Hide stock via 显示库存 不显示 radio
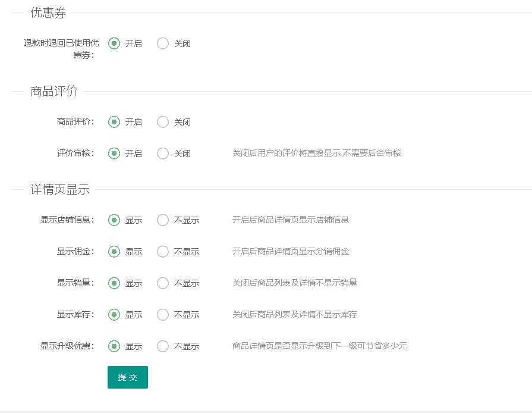 pyautogui.click(x=163, y=315)
